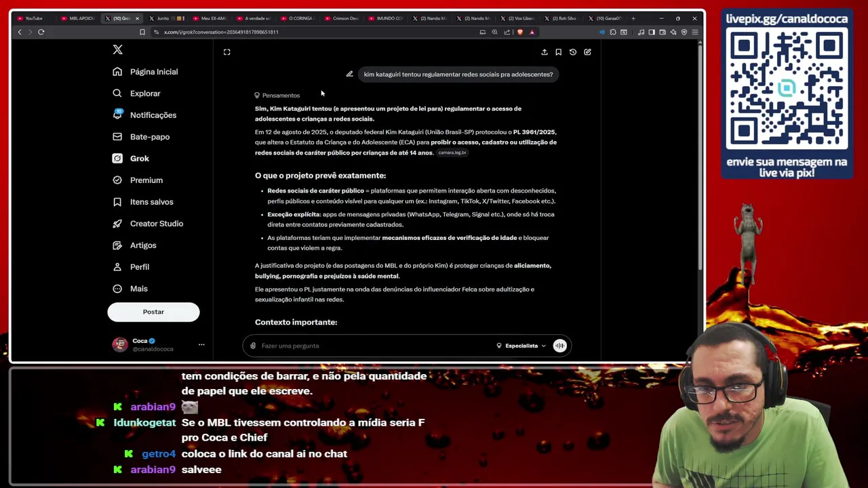Open Creator Studio icon
868x488 pixels.
click(117, 224)
